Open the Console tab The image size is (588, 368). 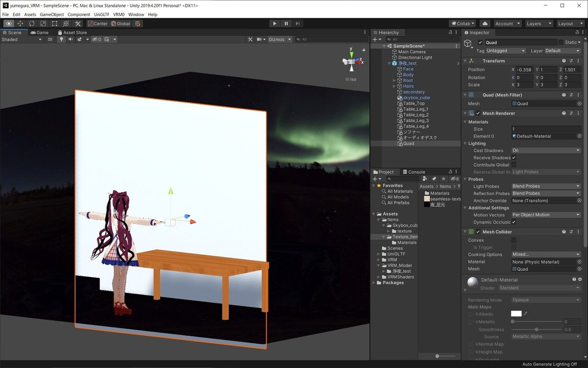coord(414,172)
